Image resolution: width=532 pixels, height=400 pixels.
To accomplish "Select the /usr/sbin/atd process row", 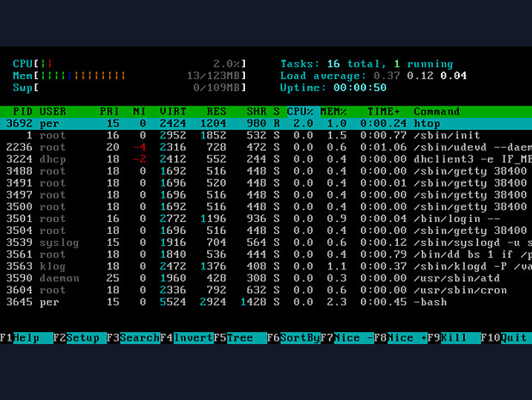I will (266, 278).
